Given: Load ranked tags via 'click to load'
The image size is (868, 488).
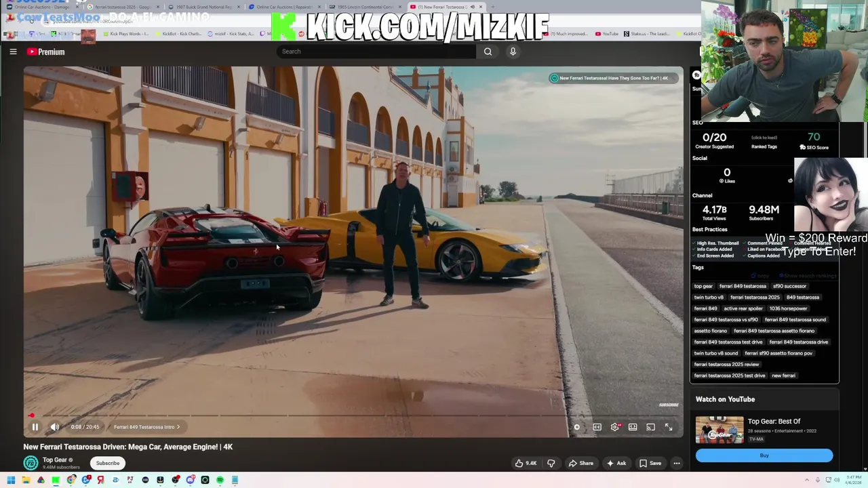Looking at the screenshot, I should pyautogui.click(x=764, y=138).
